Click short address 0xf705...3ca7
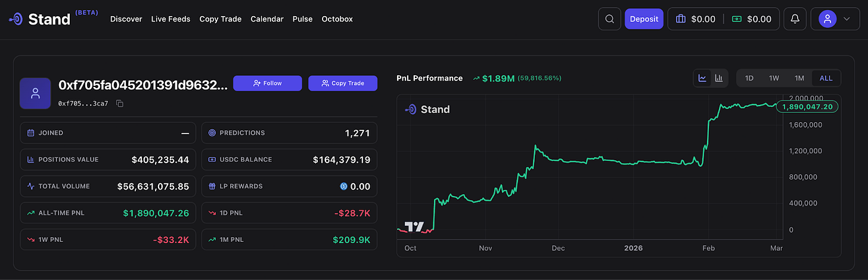 [x=83, y=104]
